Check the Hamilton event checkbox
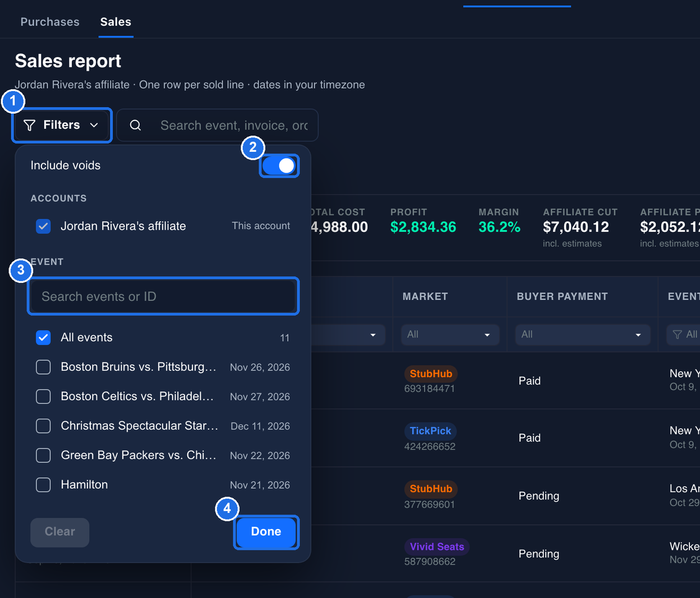Viewport: 700px width, 598px height. point(43,485)
